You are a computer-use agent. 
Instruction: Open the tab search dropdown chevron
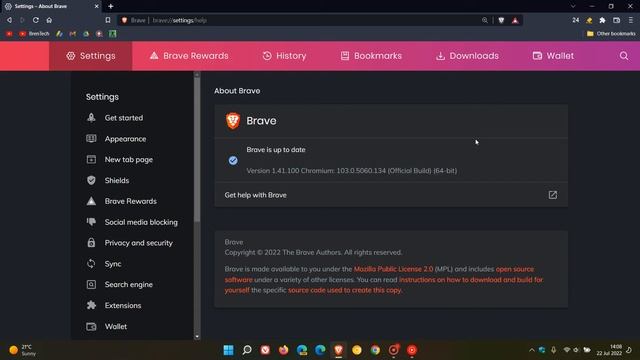coord(573,6)
